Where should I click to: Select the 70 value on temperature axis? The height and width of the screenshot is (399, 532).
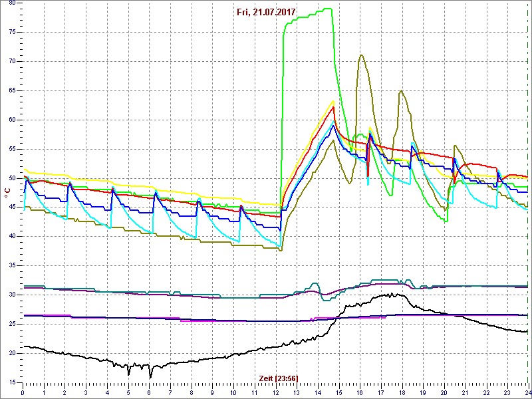coord(13,61)
